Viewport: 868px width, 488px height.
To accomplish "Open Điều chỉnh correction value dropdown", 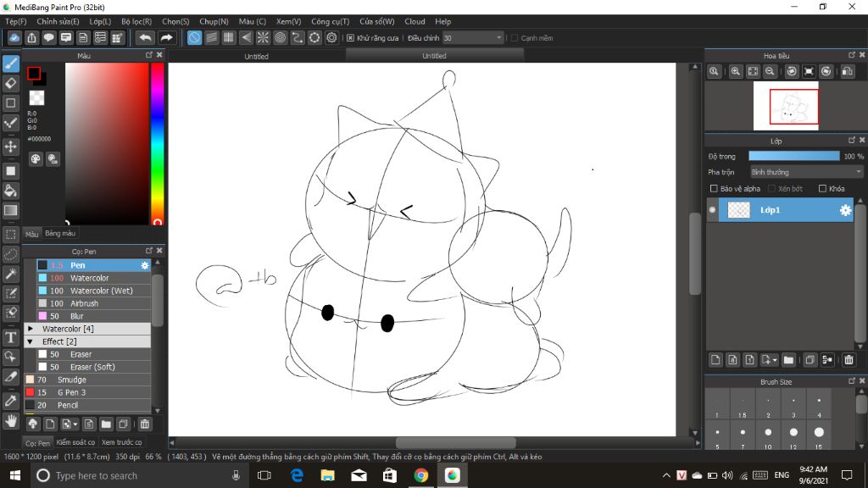I will click(x=473, y=38).
